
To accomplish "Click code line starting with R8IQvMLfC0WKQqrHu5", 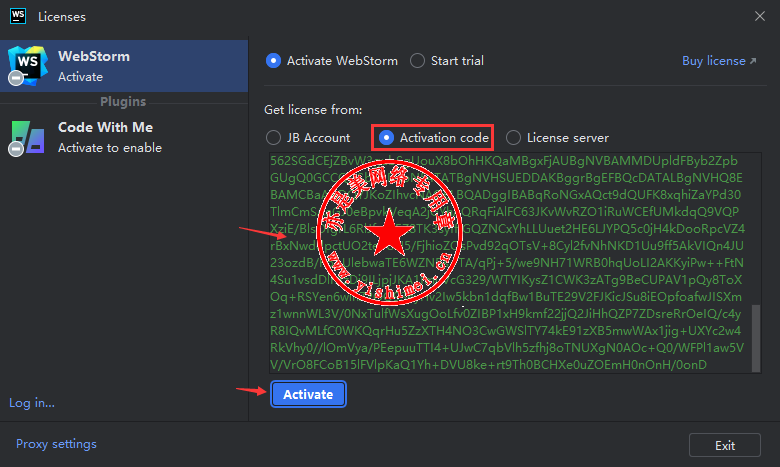I will (x=505, y=331).
